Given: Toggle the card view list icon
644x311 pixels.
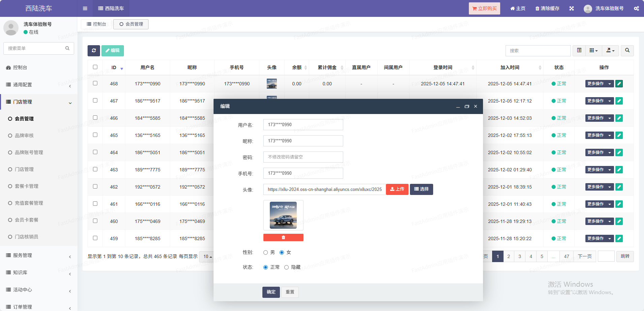Looking at the screenshot, I should point(579,51).
